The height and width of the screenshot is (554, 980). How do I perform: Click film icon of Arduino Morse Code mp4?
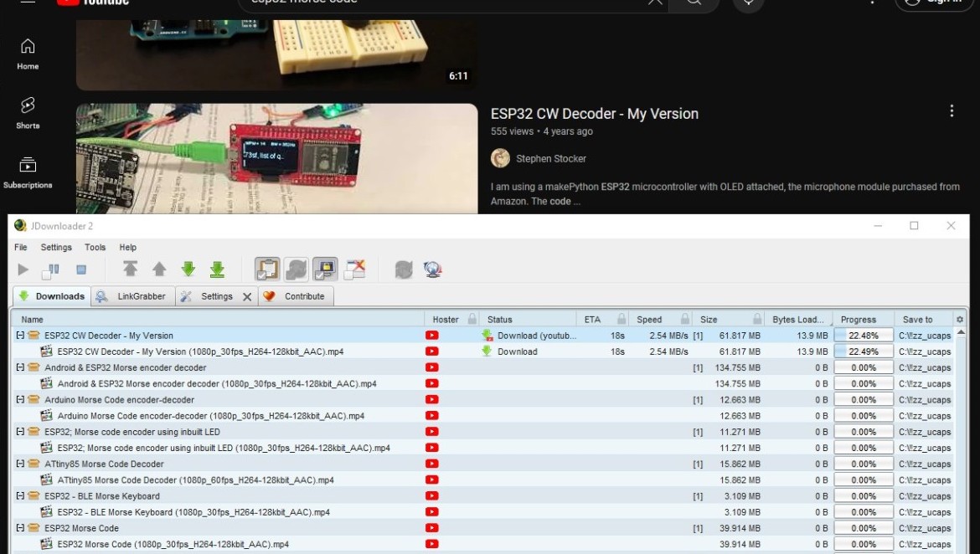46,415
